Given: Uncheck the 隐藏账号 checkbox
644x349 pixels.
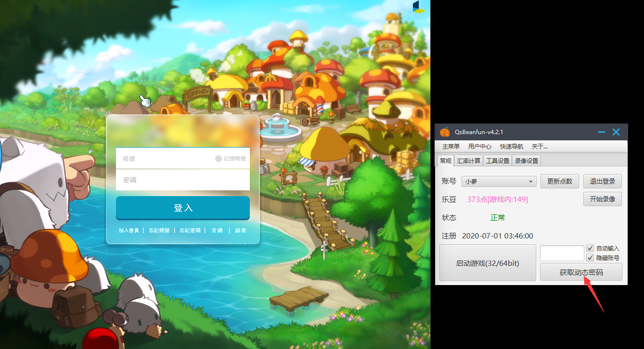Looking at the screenshot, I should click(x=591, y=258).
